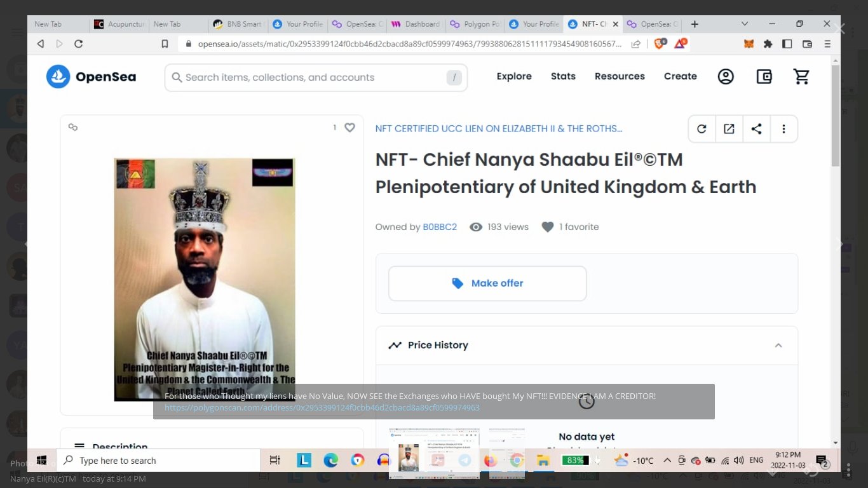Go forward in the browser

point(60,44)
